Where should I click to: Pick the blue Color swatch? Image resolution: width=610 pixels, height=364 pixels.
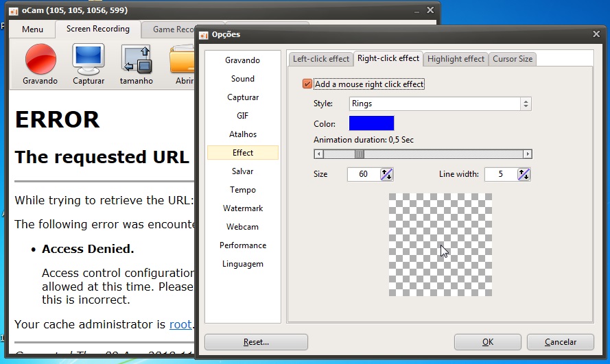pos(371,123)
